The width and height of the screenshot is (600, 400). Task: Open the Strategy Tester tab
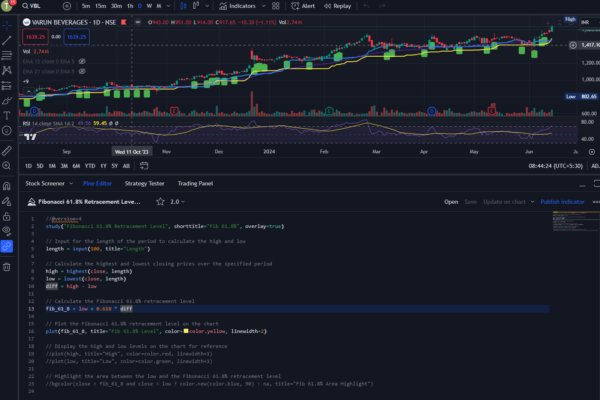(x=144, y=183)
